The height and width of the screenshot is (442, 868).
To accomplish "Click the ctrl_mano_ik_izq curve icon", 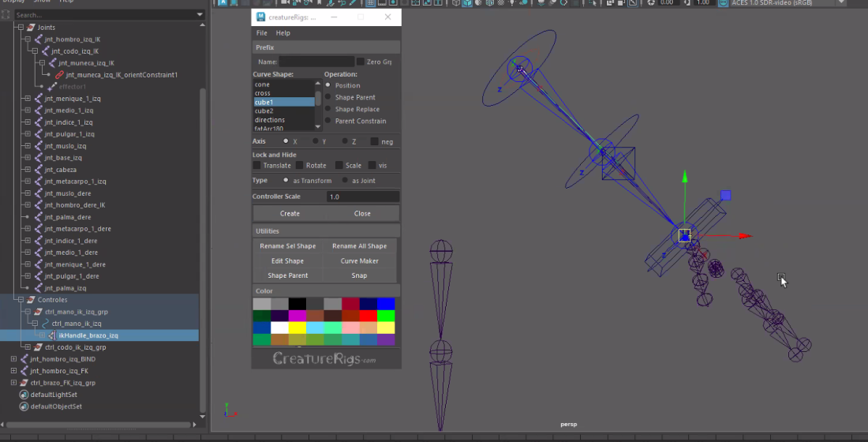I will (46, 324).
